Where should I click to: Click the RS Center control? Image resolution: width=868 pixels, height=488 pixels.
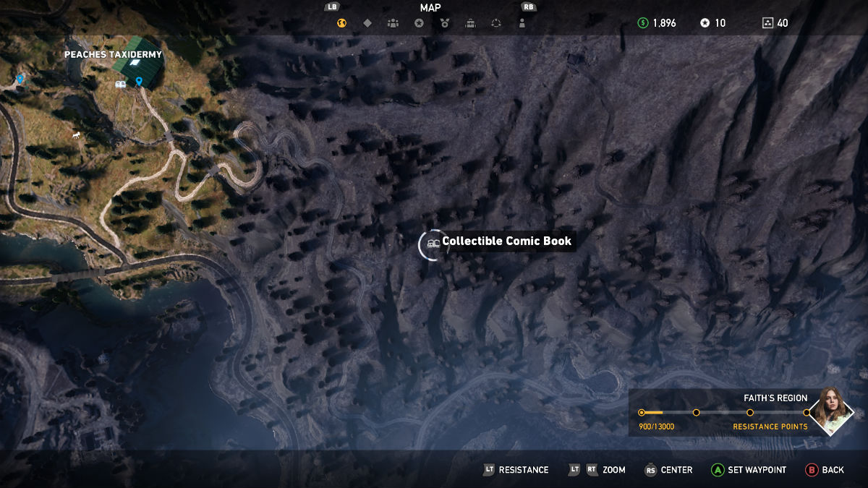668,470
